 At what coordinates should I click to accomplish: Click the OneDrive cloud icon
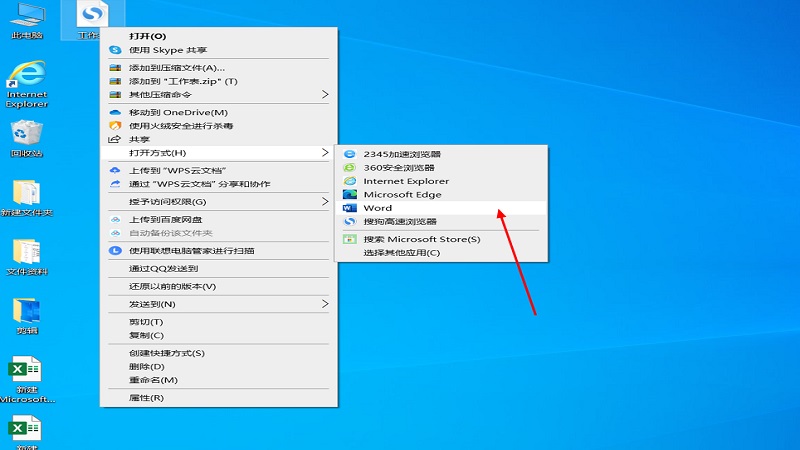(115, 112)
